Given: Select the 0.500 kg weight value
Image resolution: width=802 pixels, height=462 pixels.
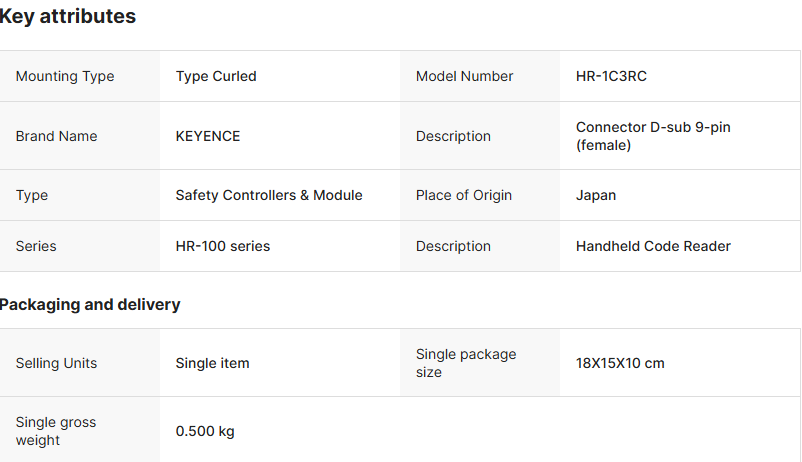Looking at the screenshot, I should pos(205,431).
